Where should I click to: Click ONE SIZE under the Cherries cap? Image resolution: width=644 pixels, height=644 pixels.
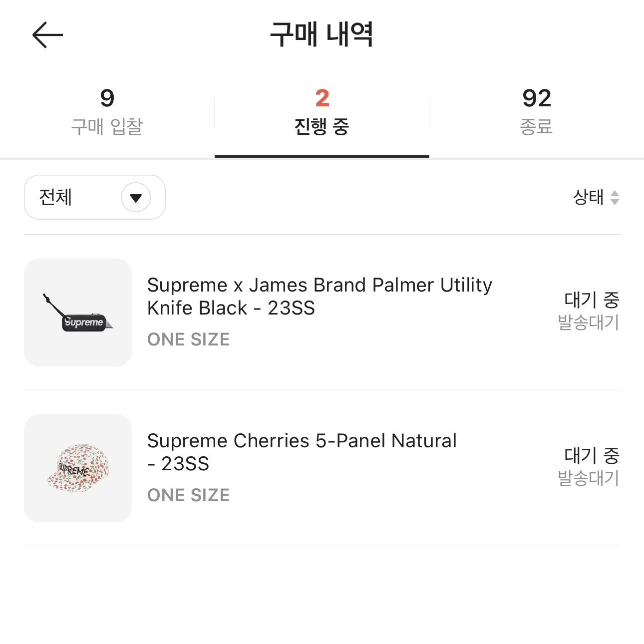[x=188, y=495]
